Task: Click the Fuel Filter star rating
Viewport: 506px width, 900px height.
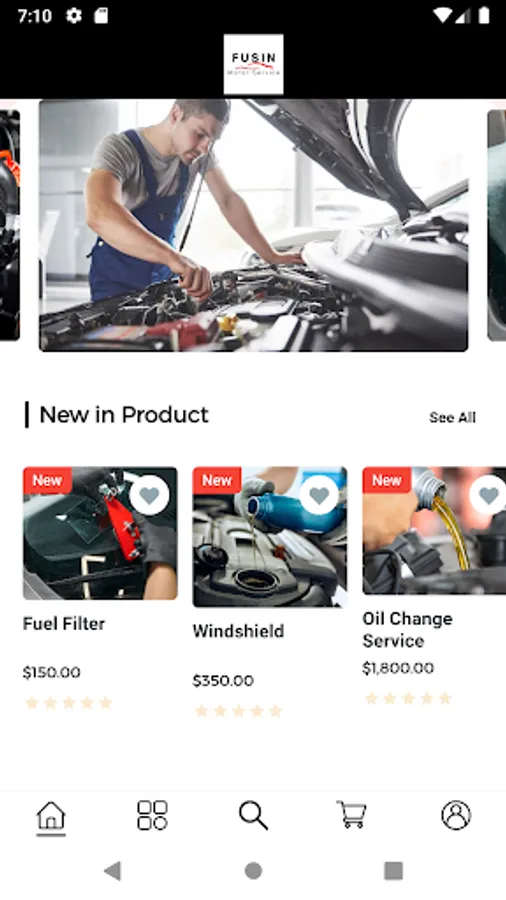Action: click(x=68, y=703)
